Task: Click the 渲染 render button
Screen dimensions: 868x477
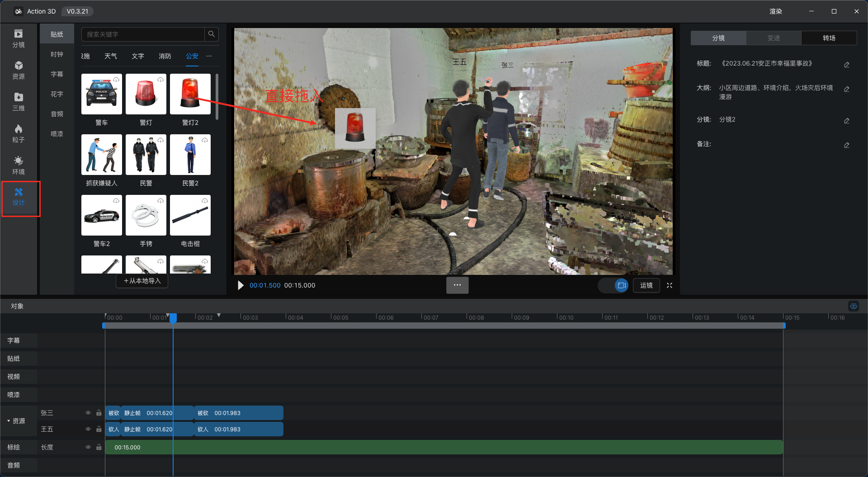Action: coord(776,11)
